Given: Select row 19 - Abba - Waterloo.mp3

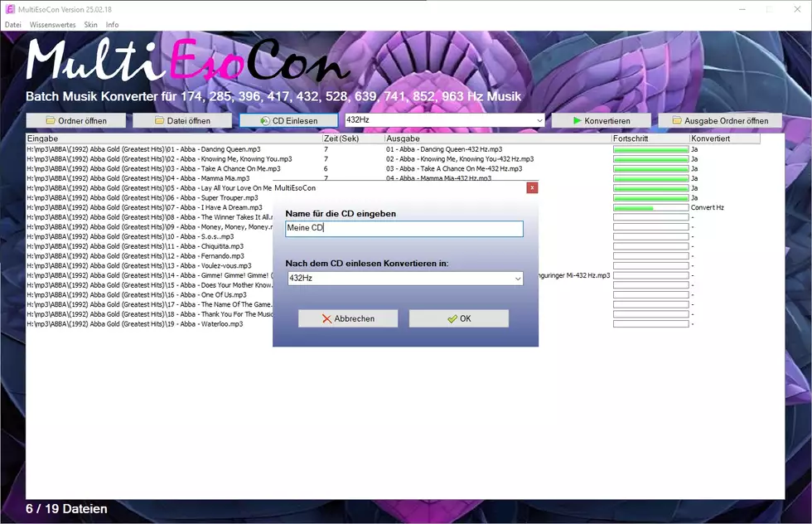Looking at the screenshot, I should [x=134, y=324].
